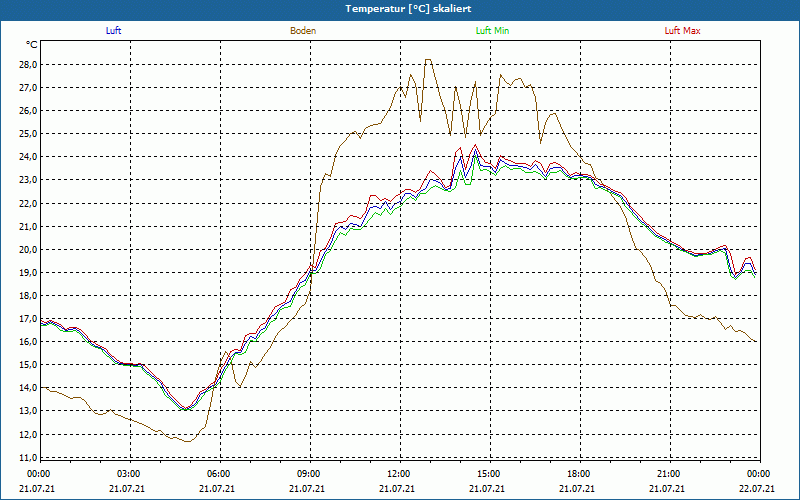This screenshot has width=800, height=500.
Task: Click the 17,0 y-axis value
Action: (x=28, y=318)
